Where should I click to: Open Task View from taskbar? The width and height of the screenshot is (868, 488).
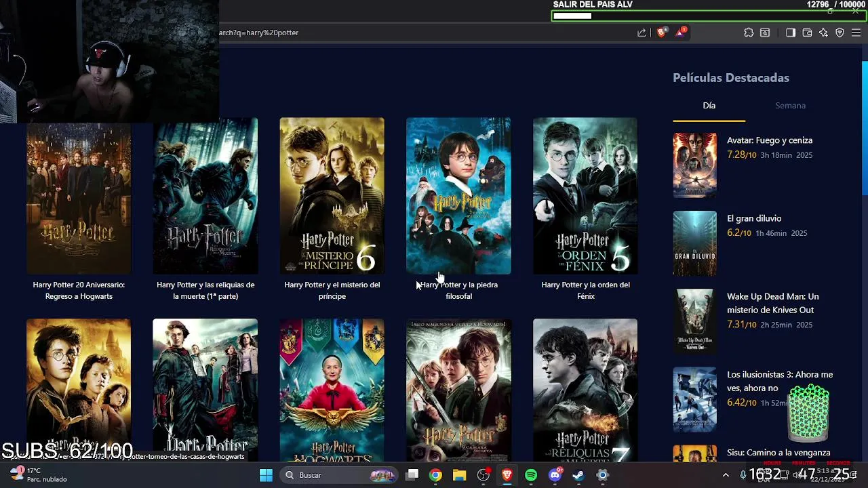tap(412, 475)
